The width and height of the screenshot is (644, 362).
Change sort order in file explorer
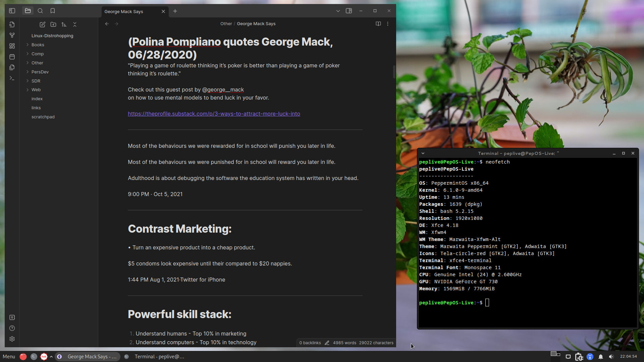(x=64, y=24)
